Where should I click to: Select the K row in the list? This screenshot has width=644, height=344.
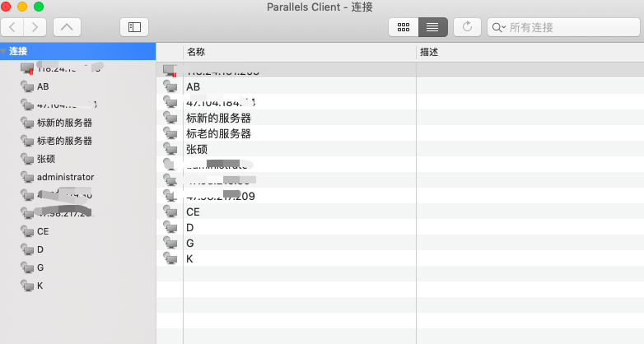point(400,258)
